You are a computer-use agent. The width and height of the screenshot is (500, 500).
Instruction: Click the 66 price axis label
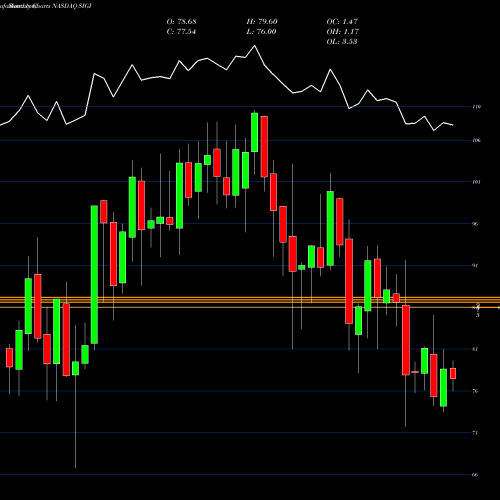[x=475, y=475]
